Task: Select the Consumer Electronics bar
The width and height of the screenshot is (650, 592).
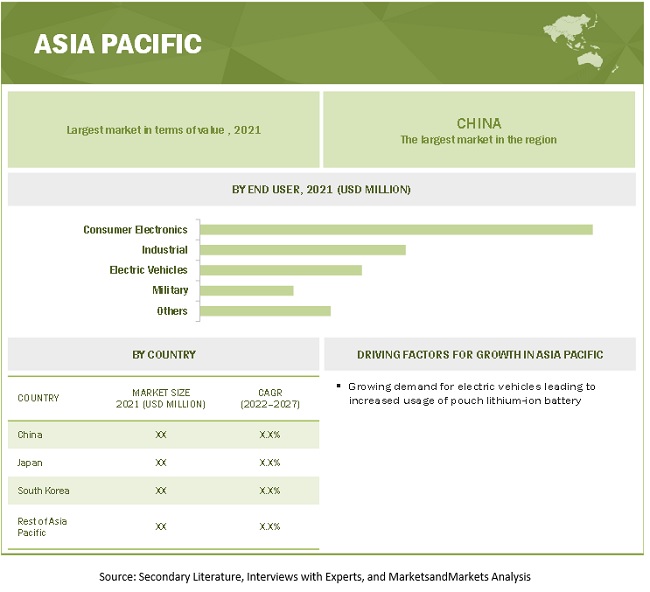Action: coord(396,229)
